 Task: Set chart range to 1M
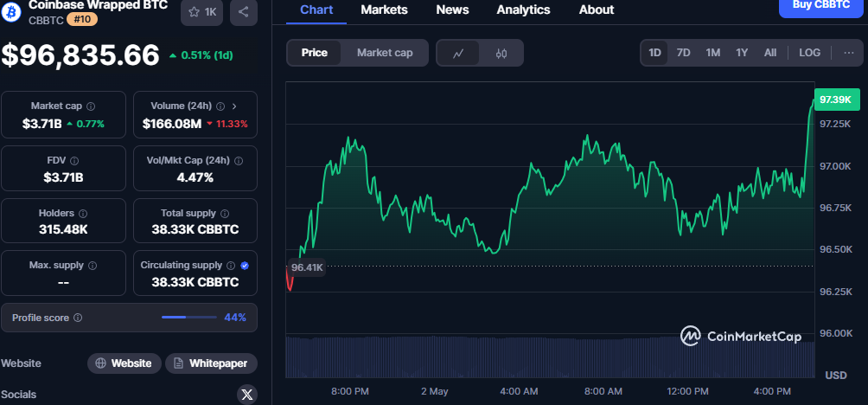713,53
